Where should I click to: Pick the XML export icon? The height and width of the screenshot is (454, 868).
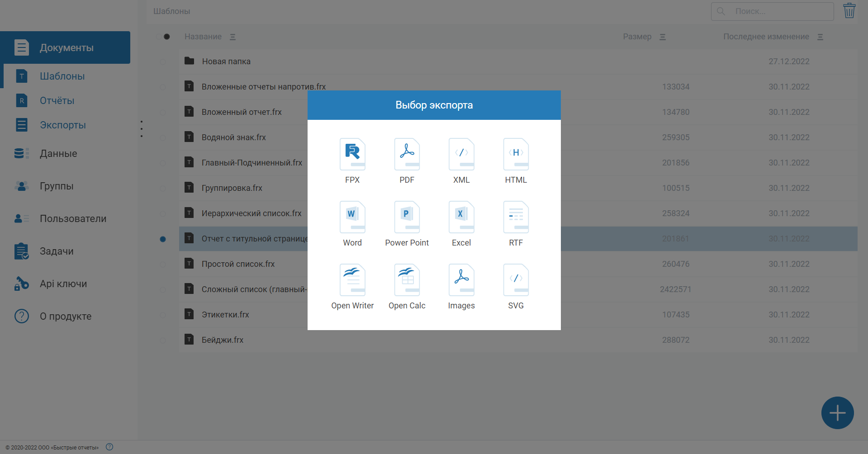(461, 154)
